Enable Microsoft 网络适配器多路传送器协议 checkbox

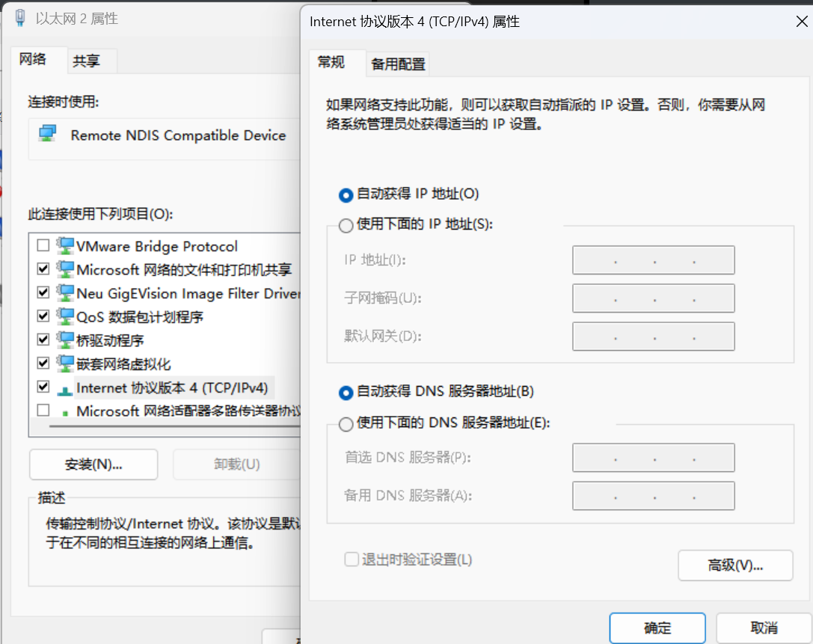(43, 410)
